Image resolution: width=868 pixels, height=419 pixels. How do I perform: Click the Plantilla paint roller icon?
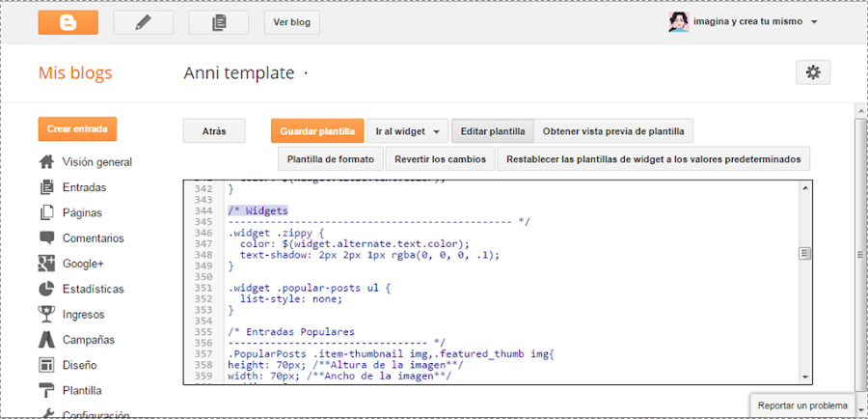coord(46,390)
